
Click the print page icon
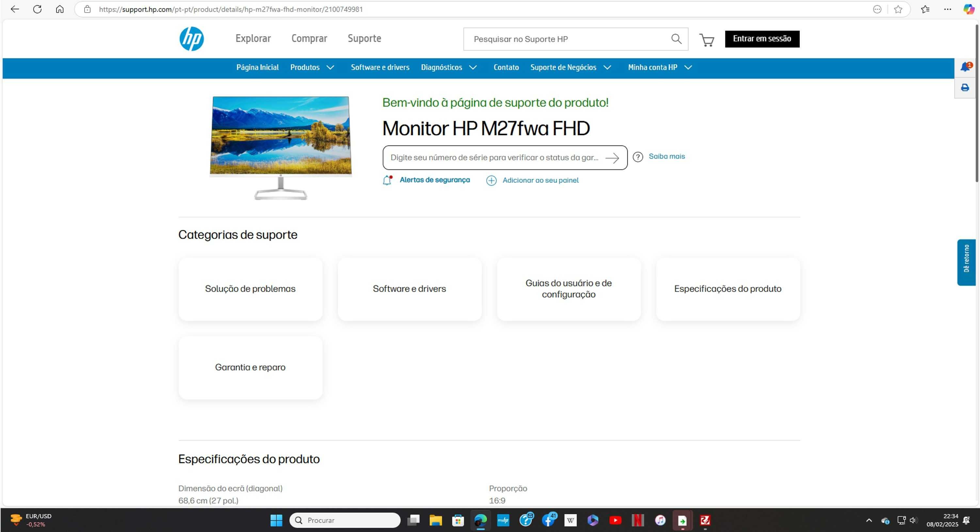coord(965,88)
